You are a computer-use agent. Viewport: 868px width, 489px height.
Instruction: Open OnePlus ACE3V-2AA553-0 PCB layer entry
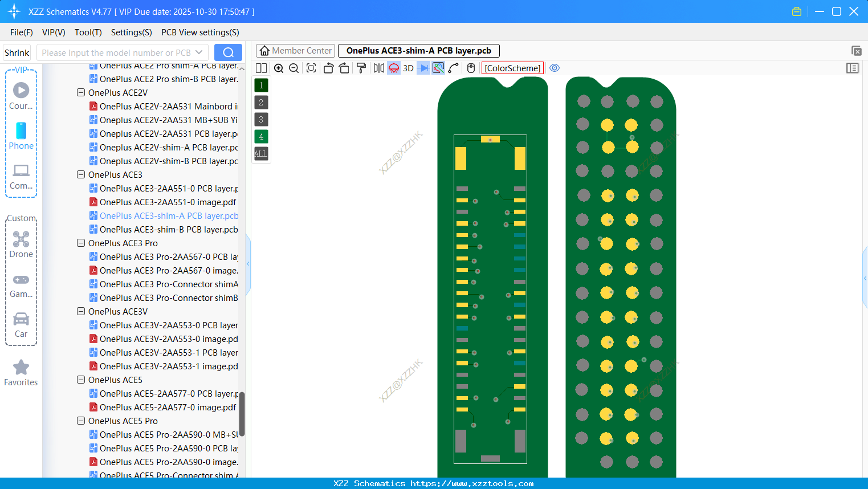(164, 325)
